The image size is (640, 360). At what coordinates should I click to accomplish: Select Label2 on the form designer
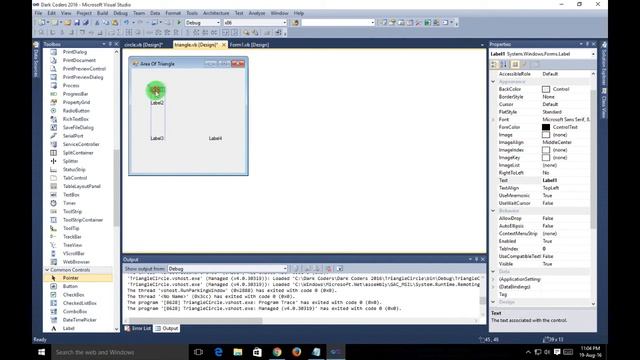(157, 103)
